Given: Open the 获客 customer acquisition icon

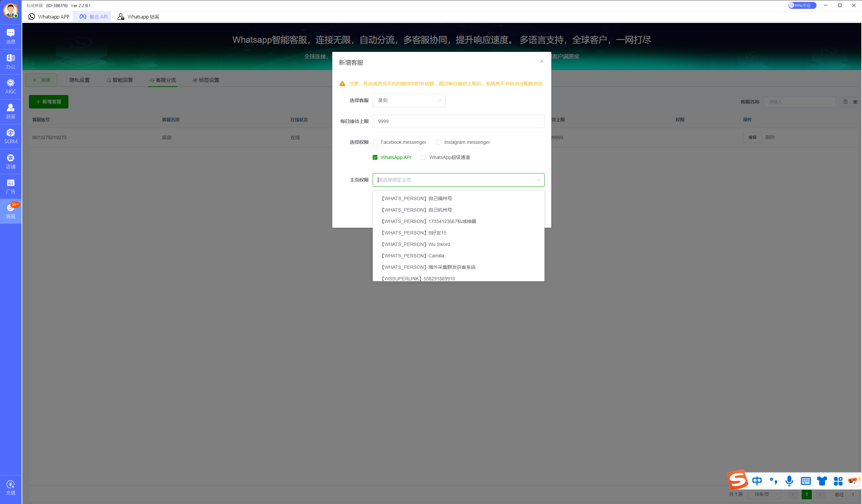Looking at the screenshot, I should coord(10,111).
